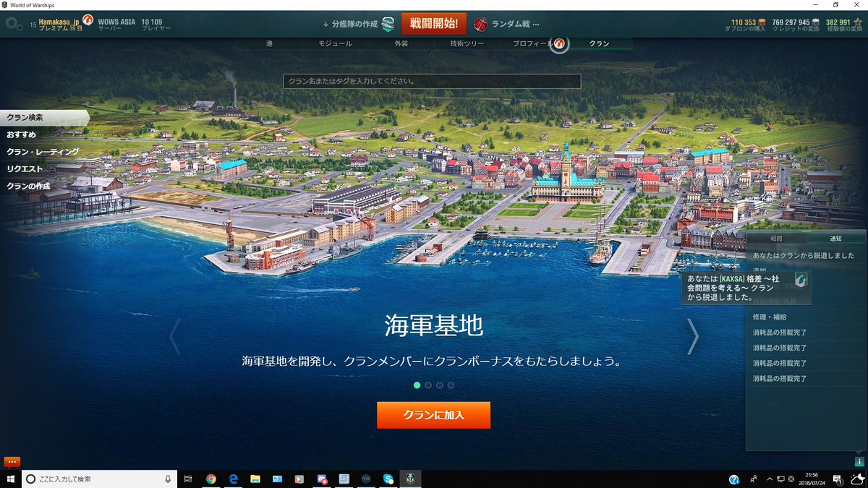Click the WOWS ASIA server label
The height and width of the screenshot is (488, 868).
pos(116,22)
